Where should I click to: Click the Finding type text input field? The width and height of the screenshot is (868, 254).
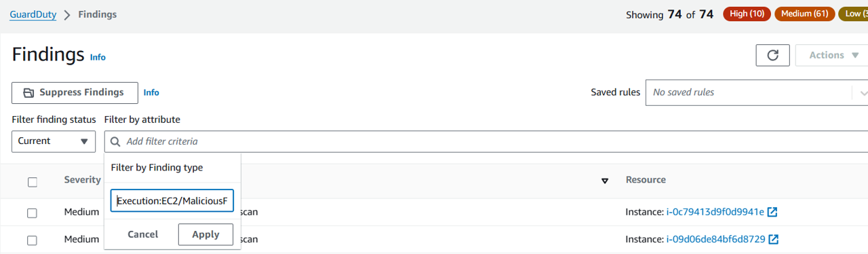pos(172,201)
